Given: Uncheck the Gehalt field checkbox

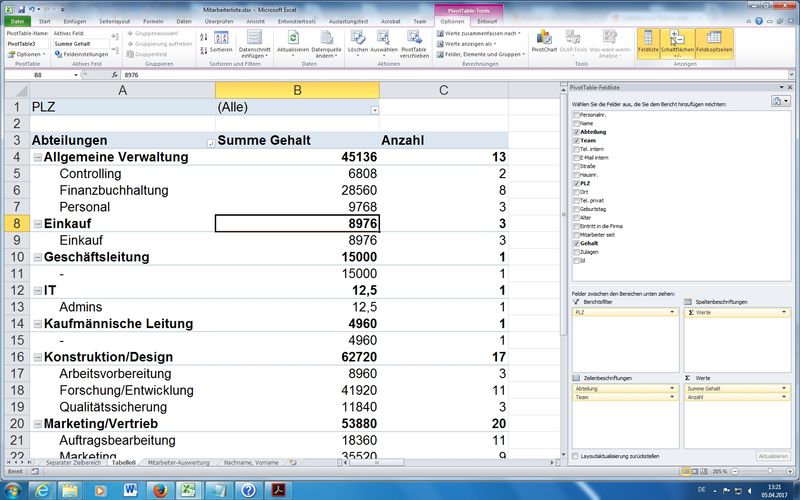Looking at the screenshot, I should (575, 243).
